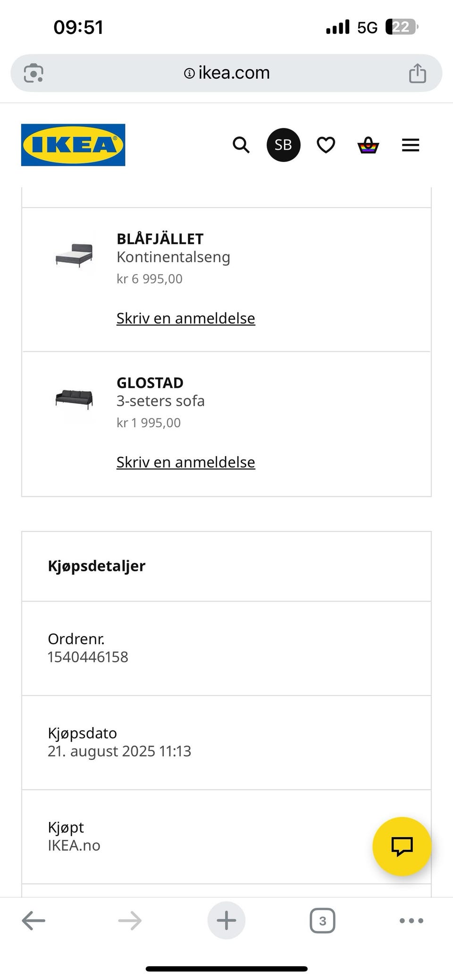Open the hamburger menu
453x980 pixels.
click(410, 145)
